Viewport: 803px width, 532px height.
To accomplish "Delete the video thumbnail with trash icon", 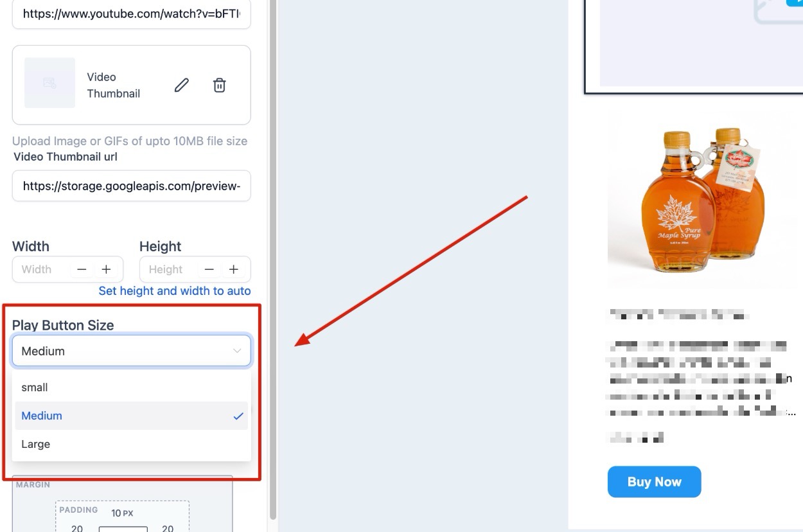I will coord(219,85).
